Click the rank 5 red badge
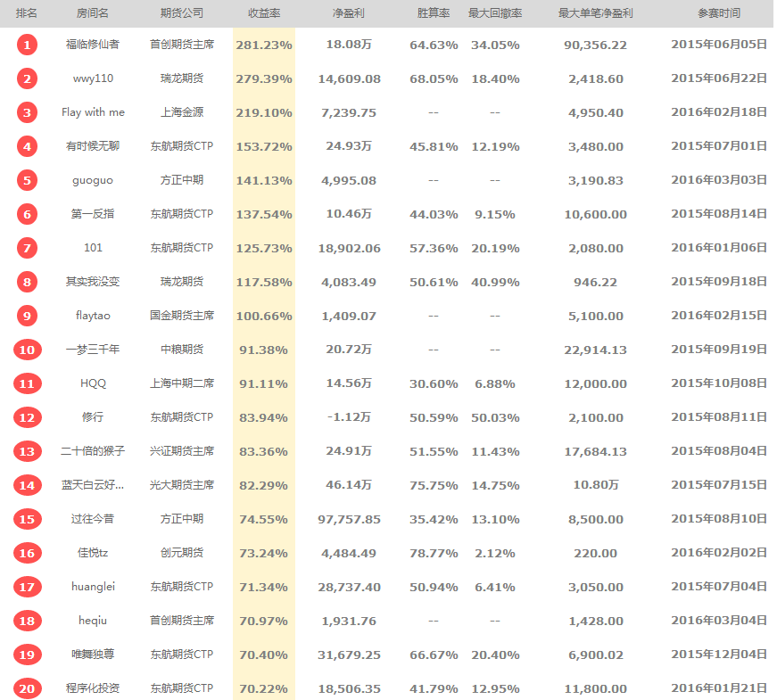Screen dimensions: 777x700 (x=27, y=180)
